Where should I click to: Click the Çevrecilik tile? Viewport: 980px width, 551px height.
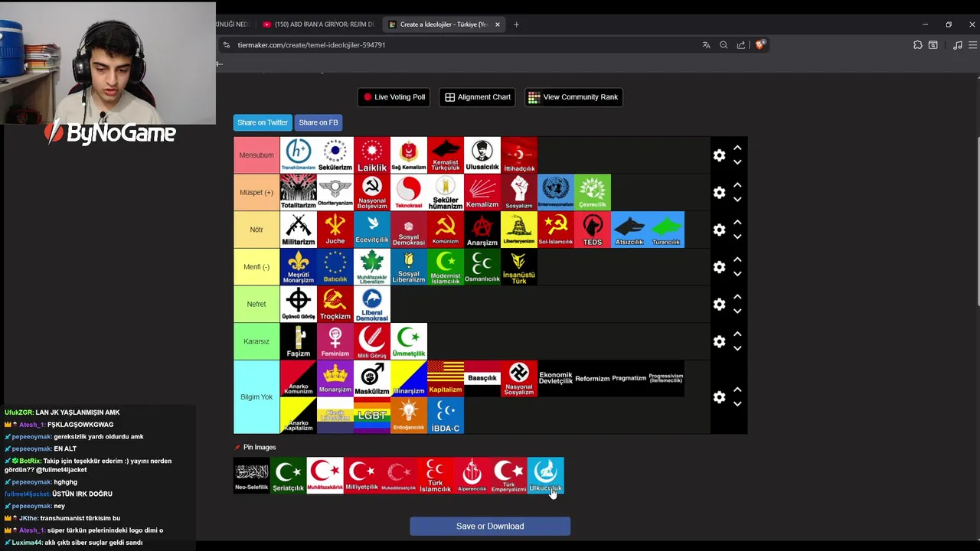592,192
